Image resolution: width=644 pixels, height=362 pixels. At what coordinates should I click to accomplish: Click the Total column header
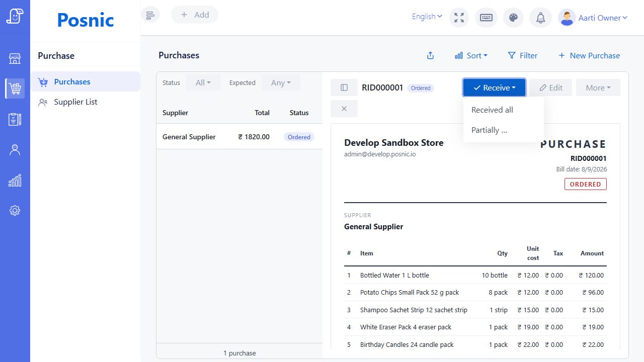point(262,113)
